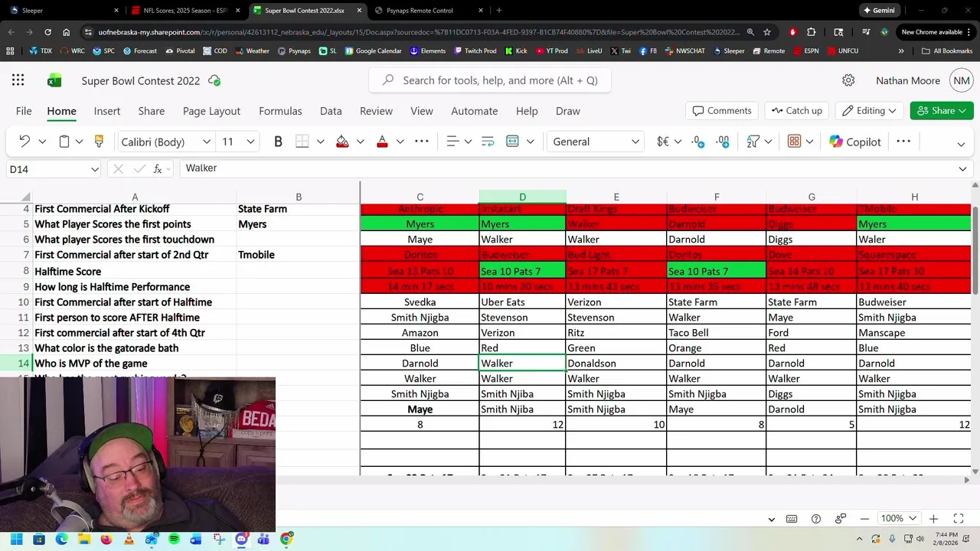
Task: Open Excel settings gear
Action: pyautogui.click(x=848, y=80)
